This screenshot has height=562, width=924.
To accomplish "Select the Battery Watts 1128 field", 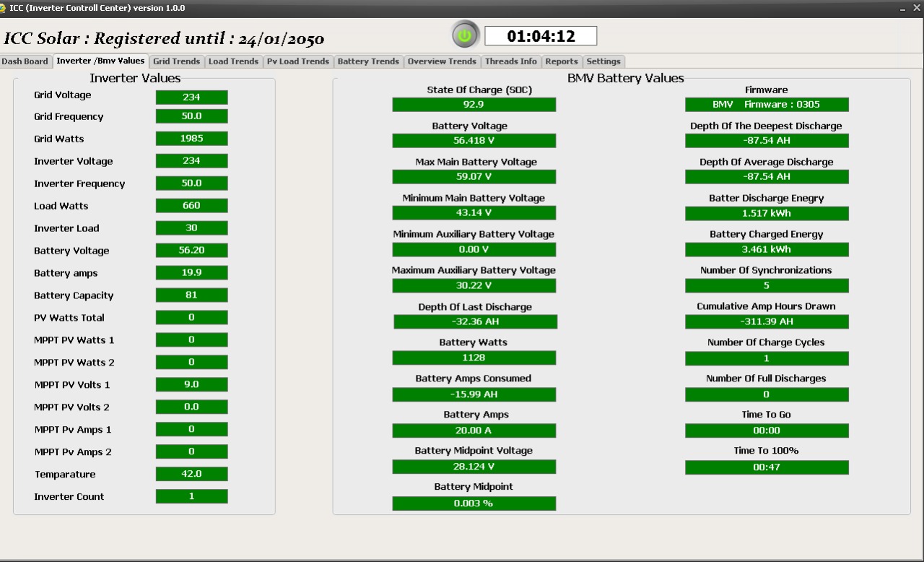I will click(x=474, y=358).
